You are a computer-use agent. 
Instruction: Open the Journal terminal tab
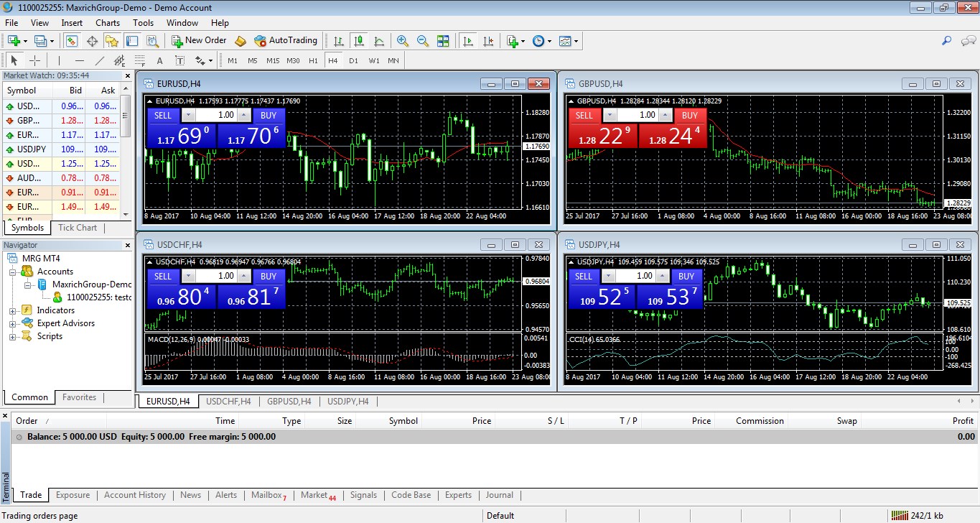(500, 495)
